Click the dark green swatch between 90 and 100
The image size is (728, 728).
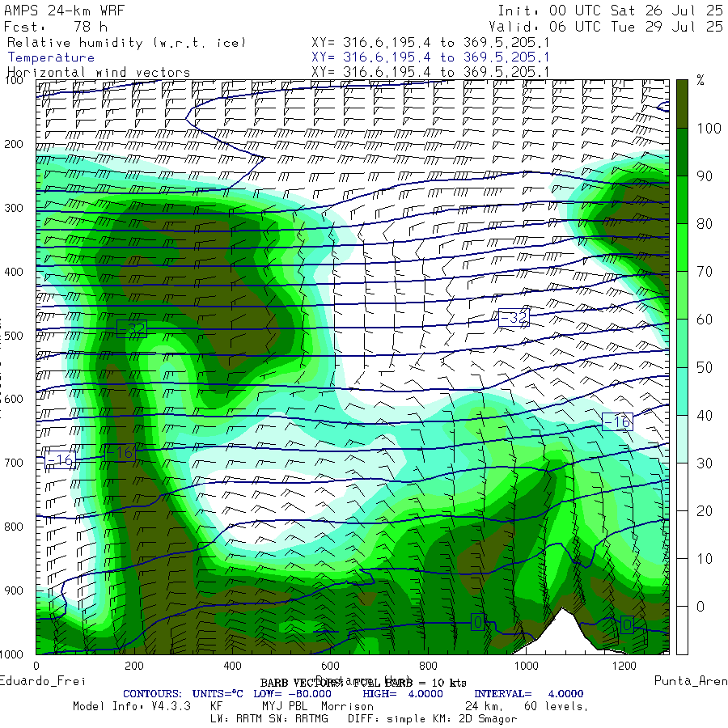tap(682, 152)
